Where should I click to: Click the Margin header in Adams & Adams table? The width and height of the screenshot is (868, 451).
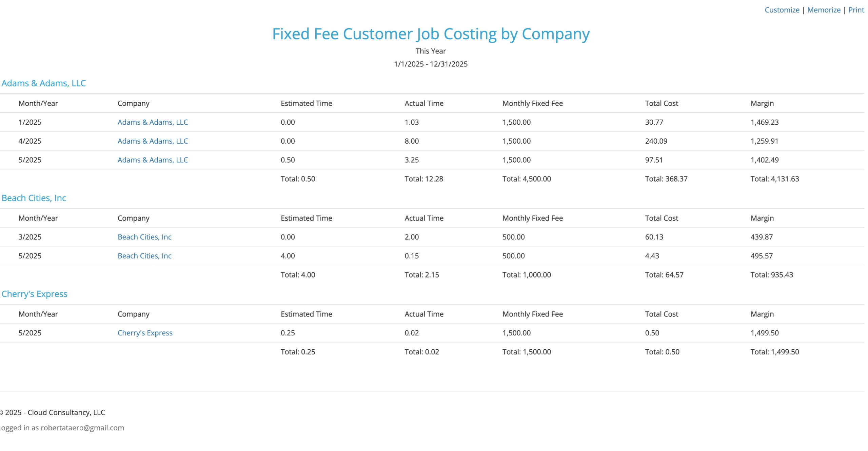pos(762,103)
